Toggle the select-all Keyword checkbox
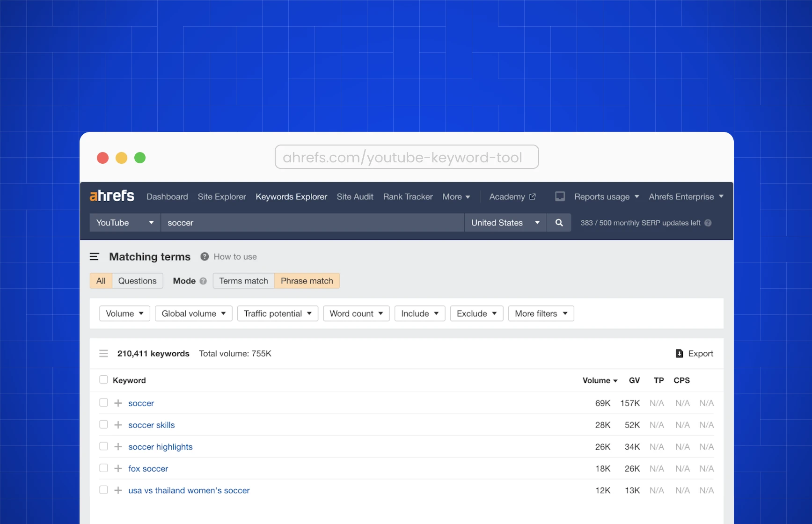This screenshot has height=524, width=812. [x=103, y=379]
